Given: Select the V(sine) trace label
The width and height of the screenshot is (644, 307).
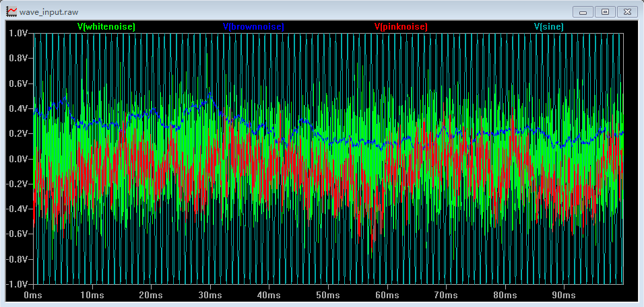Looking at the screenshot, I should pyautogui.click(x=549, y=27).
